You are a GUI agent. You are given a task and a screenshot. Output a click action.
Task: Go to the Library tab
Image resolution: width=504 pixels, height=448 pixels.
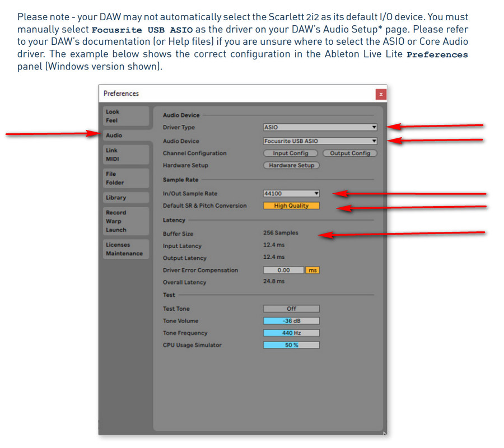coord(126,198)
